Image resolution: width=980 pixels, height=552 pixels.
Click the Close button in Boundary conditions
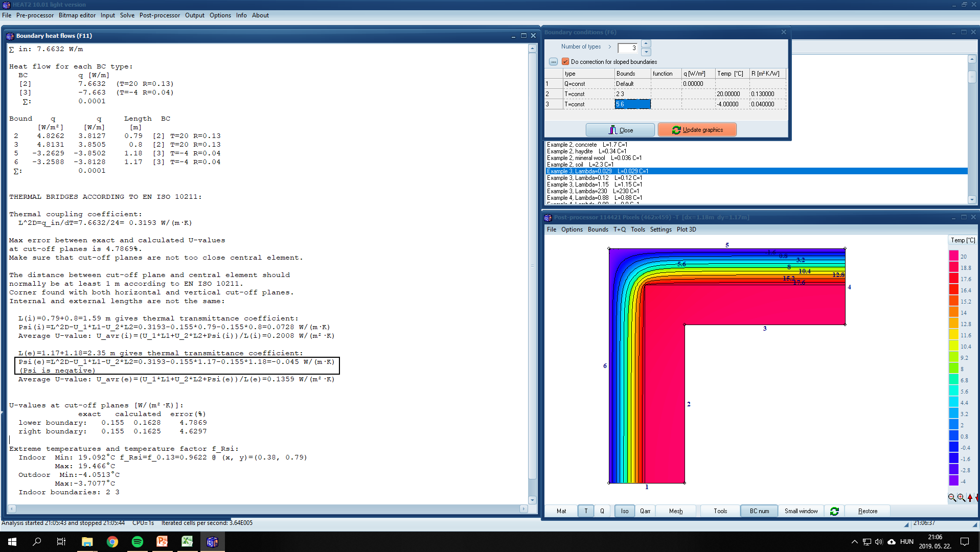click(620, 130)
